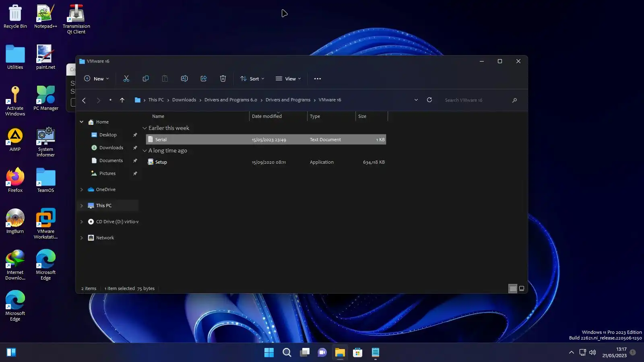644x362 pixels.
Task: Select Home in the navigation pane
Action: (x=102, y=122)
